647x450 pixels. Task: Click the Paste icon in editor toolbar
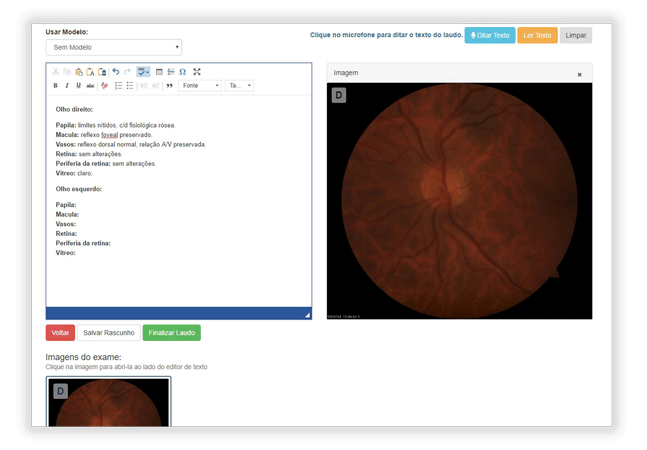coord(78,72)
